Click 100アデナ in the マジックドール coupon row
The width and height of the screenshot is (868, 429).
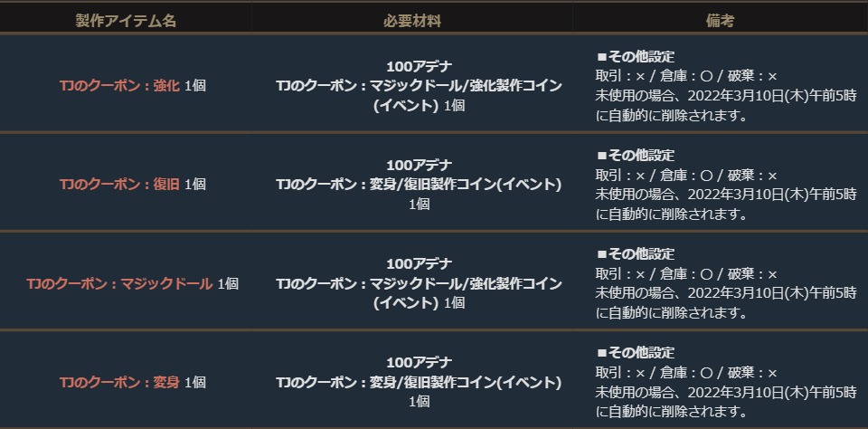[419, 263]
